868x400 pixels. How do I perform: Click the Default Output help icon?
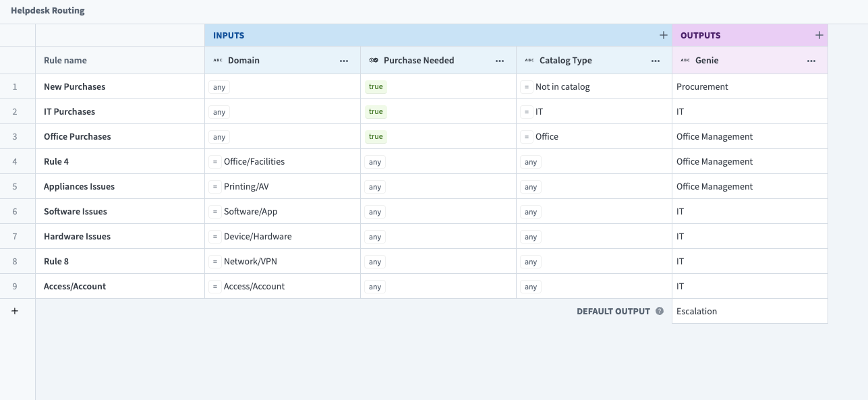click(x=660, y=312)
